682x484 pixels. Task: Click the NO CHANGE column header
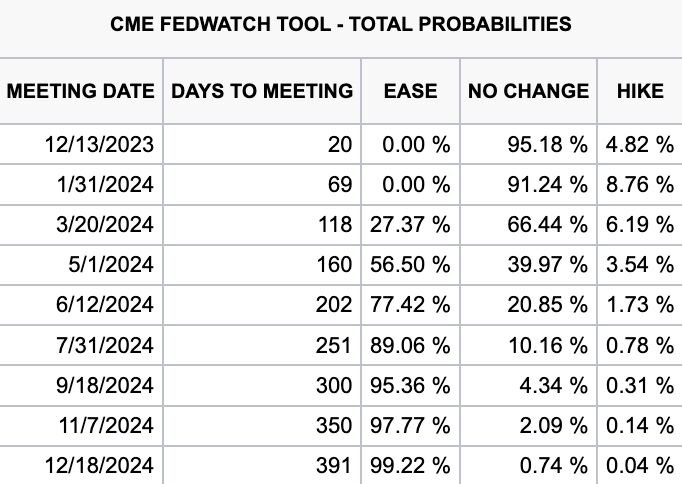[x=528, y=91]
